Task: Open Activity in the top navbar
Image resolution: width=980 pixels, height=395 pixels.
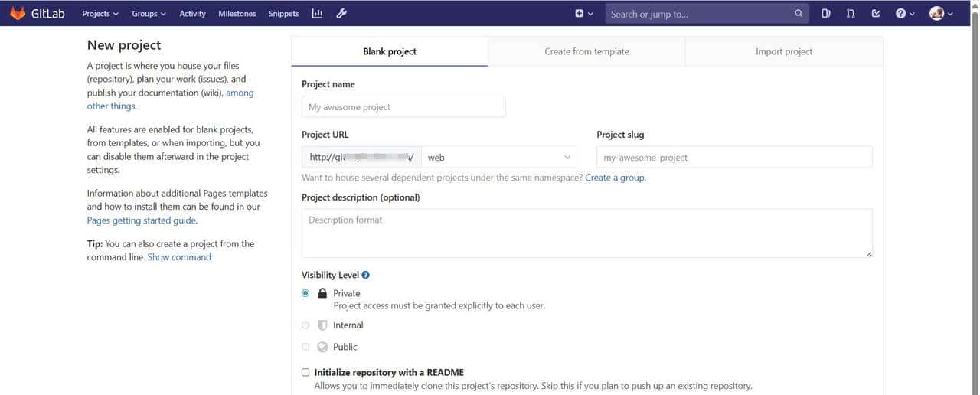Action: (192, 13)
